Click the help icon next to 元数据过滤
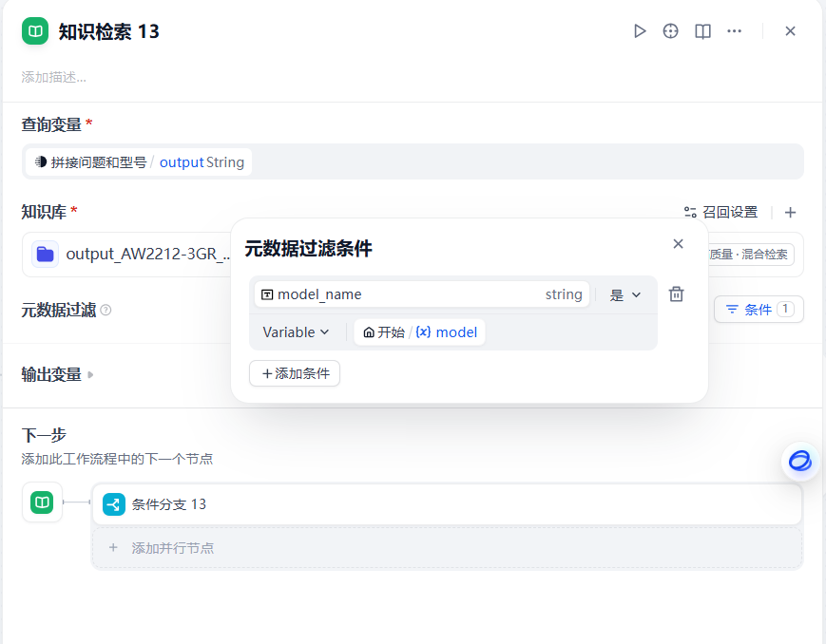The image size is (826, 644). click(x=105, y=308)
